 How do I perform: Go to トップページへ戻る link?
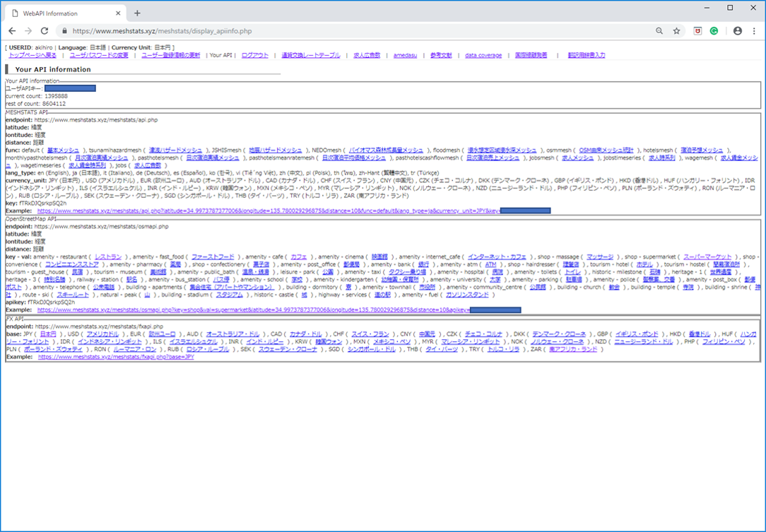[x=33, y=55]
